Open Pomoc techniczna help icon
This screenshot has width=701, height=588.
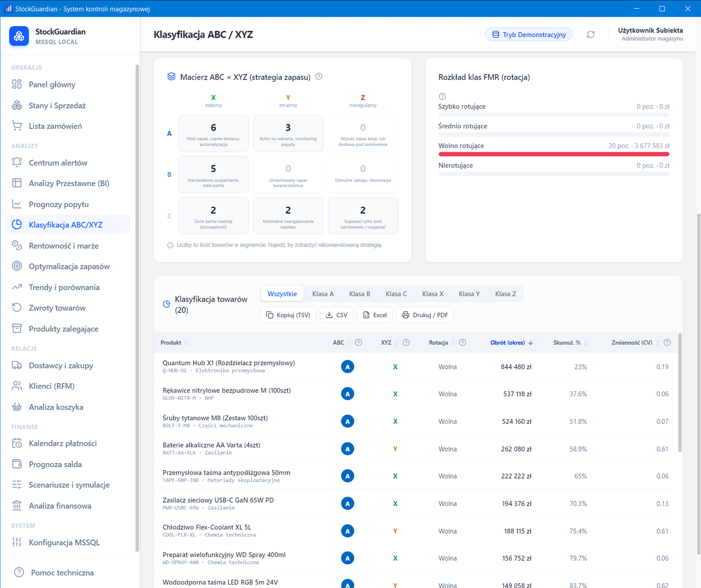pos(19,572)
